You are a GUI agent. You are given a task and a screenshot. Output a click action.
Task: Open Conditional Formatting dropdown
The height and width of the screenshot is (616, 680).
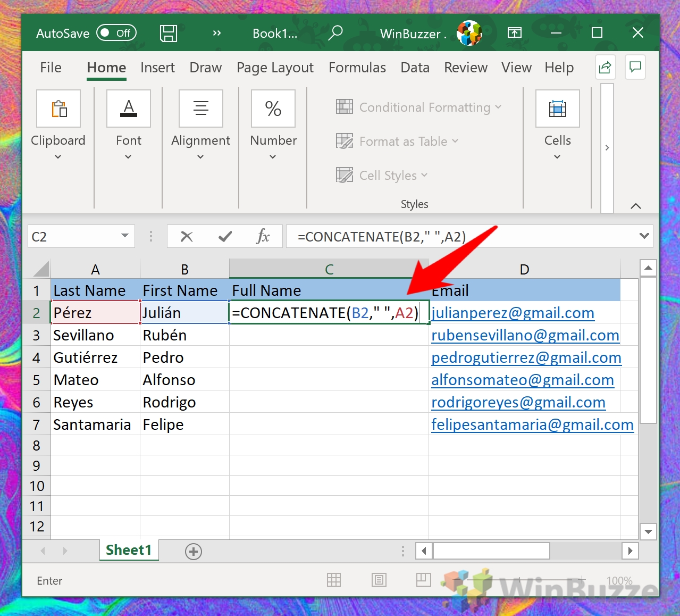point(419,107)
